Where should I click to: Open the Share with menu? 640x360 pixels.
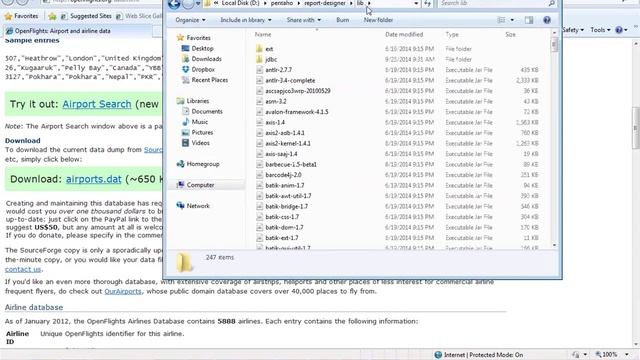[304, 20]
